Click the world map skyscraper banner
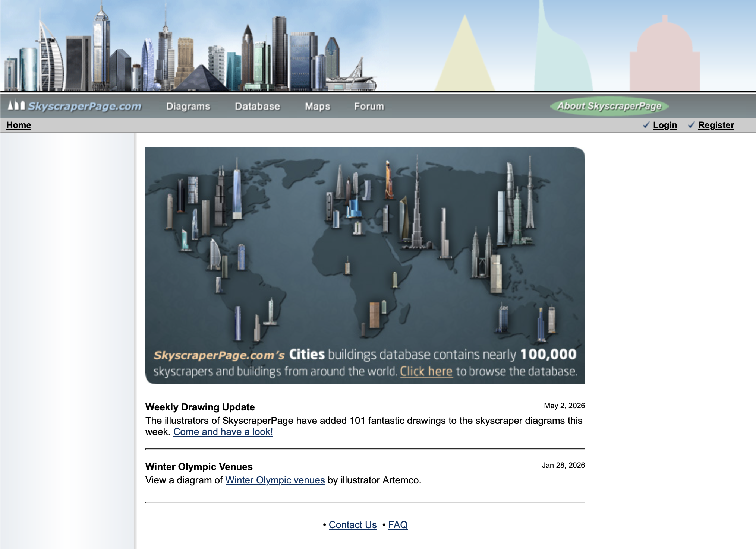 tap(365, 266)
